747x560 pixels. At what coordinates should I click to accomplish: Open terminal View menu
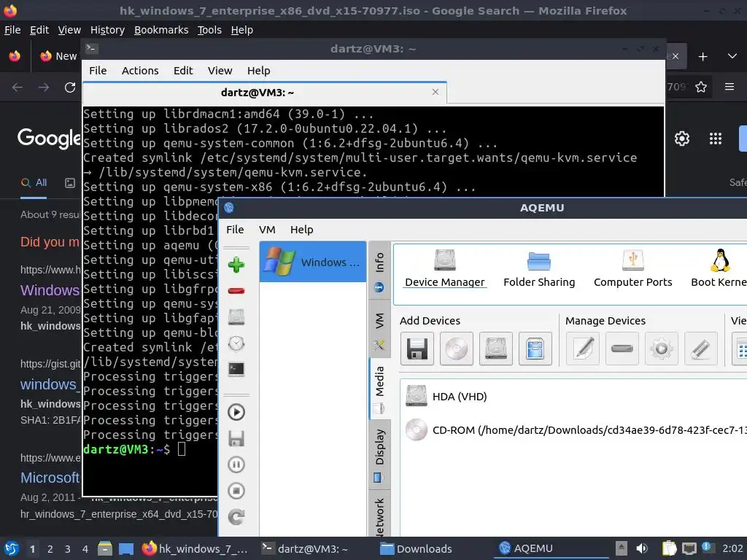(x=220, y=71)
